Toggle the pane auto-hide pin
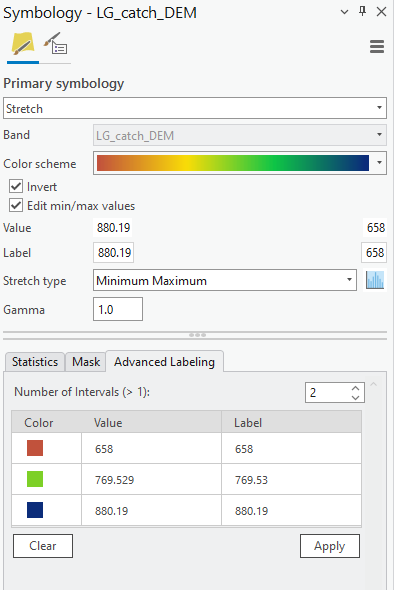Screen dimensions: 394x590 pyautogui.click(x=362, y=11)
